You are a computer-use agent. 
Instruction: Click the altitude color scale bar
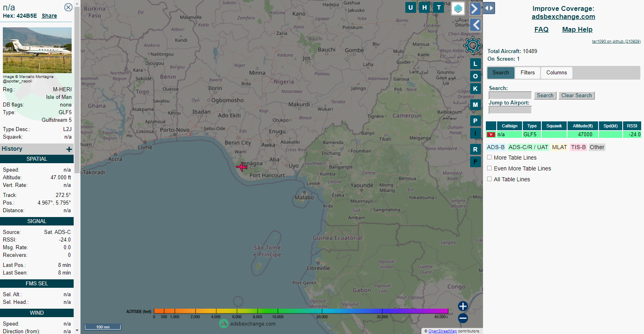point(301,311)
